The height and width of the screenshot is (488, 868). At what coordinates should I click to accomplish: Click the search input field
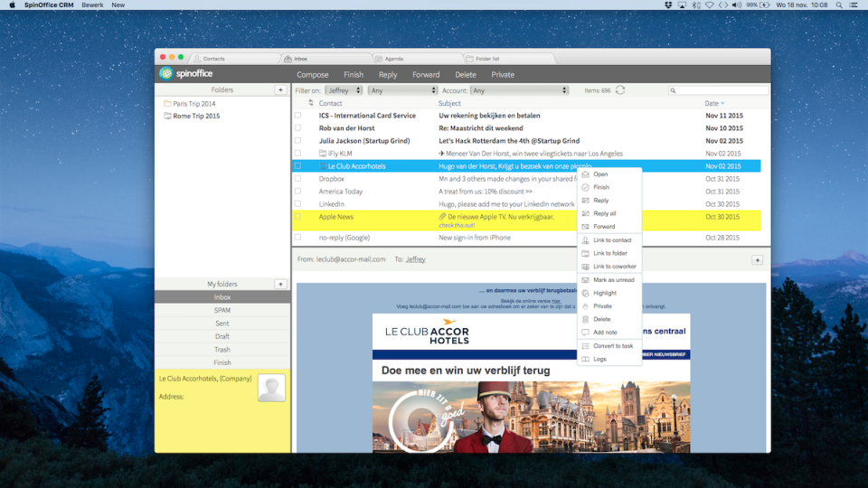718,90
